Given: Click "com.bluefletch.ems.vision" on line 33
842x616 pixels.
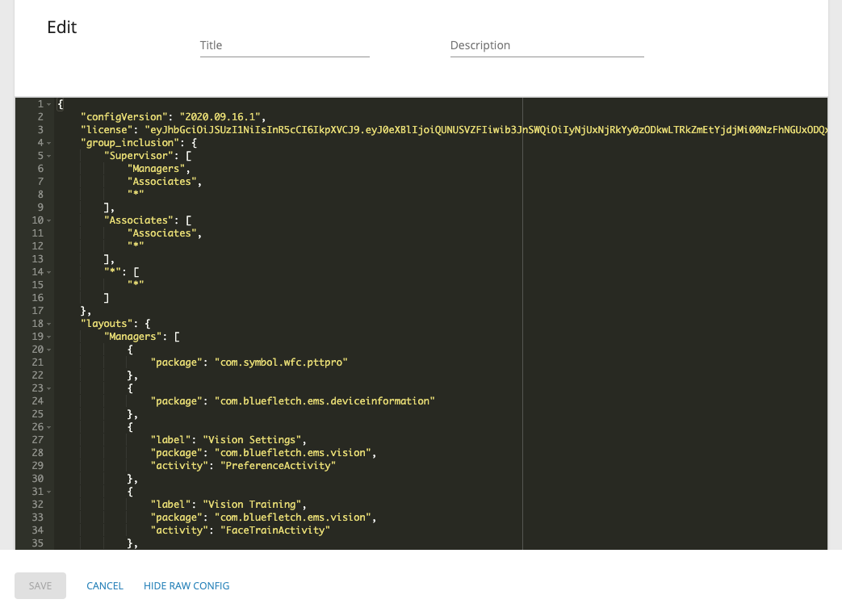Looking at the screenshot, I should (x=293, y=518).
